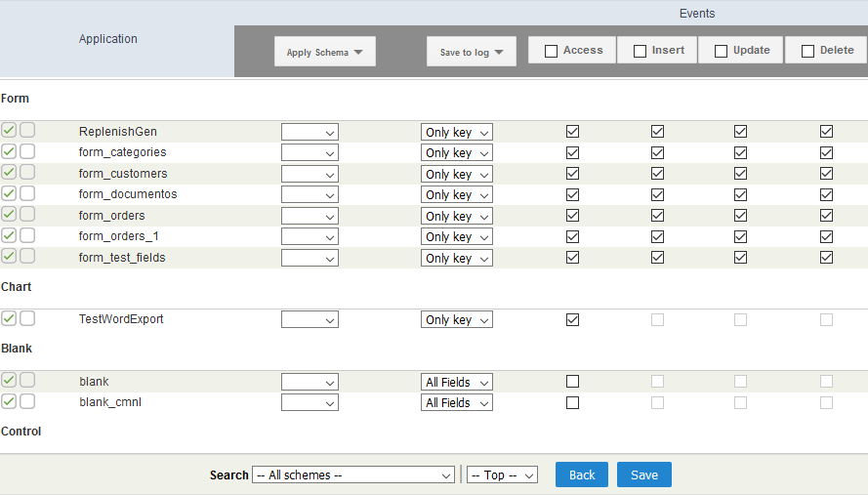Viewport: 868px width, 495px height.
Task: Uncheck Insert for form_orders
Action: (657, 216)
